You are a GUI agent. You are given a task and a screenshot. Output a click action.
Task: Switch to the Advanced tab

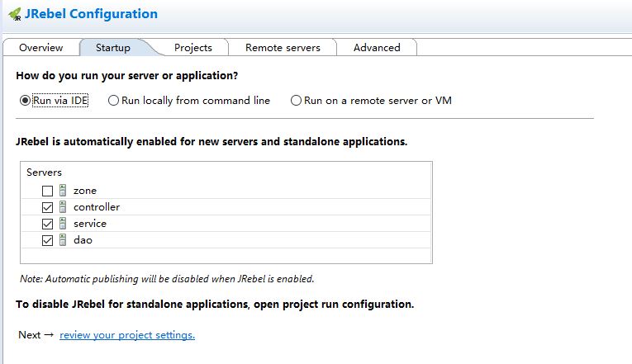click(x=377, y=48)
